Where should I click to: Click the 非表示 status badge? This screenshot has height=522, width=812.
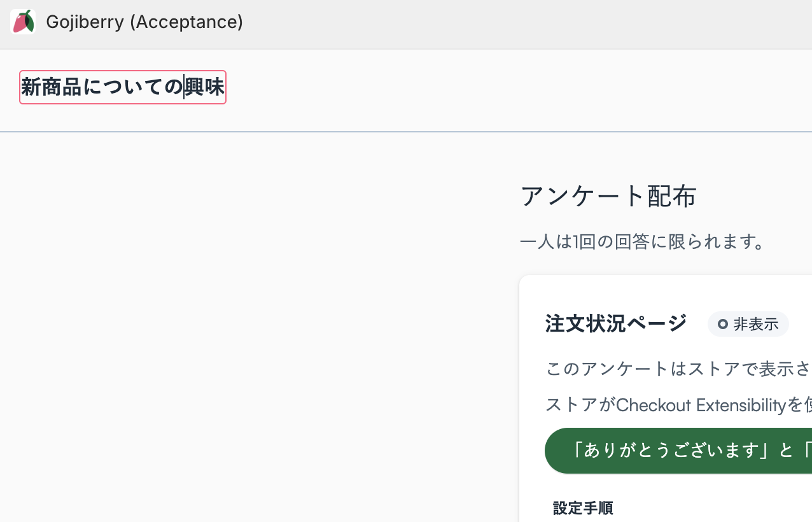tap(748, 325)
